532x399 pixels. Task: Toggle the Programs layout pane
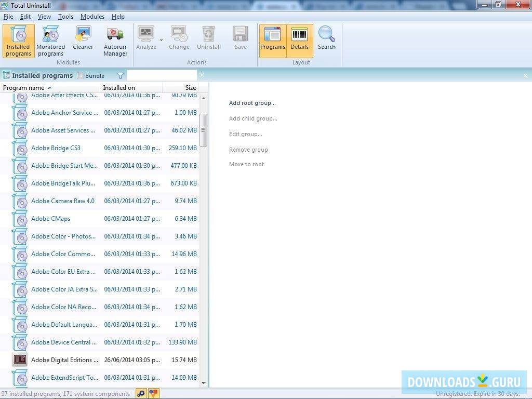272,41
